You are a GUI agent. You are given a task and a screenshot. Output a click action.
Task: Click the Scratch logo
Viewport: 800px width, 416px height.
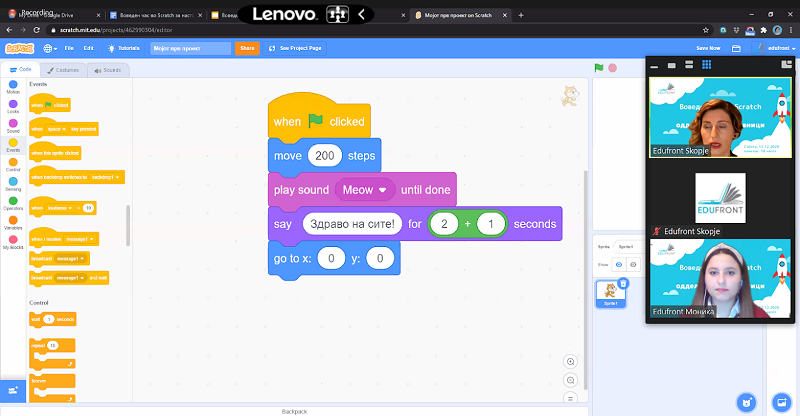click(20, 48)
